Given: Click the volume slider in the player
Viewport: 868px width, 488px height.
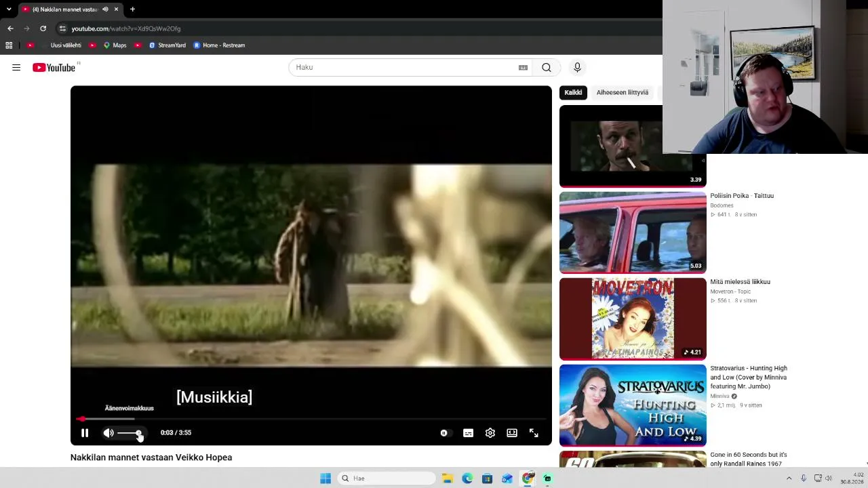Looking at the screenshot, I should click(130, 432).
